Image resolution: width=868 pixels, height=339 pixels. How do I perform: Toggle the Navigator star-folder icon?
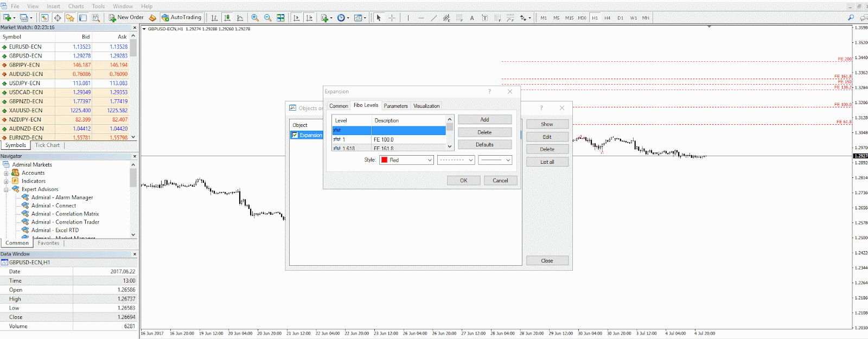coord(70,18)
